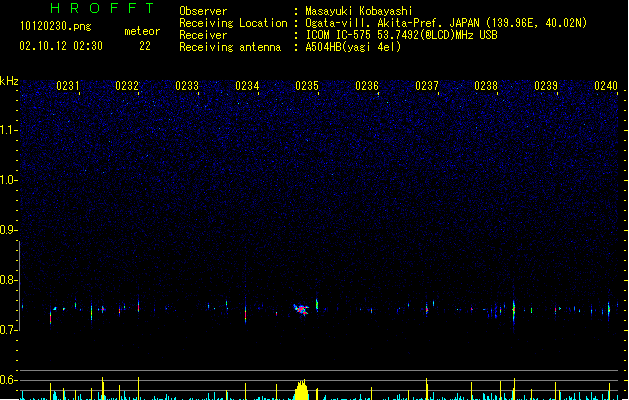Click the HROFFT title text
The height and width of the screenshot is (400, 629).
(x=102, y=8)
